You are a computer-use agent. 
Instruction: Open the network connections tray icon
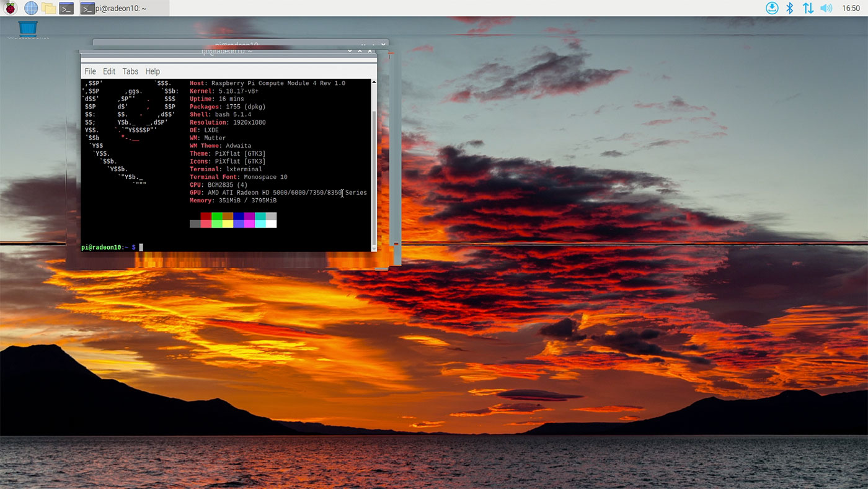808,8
